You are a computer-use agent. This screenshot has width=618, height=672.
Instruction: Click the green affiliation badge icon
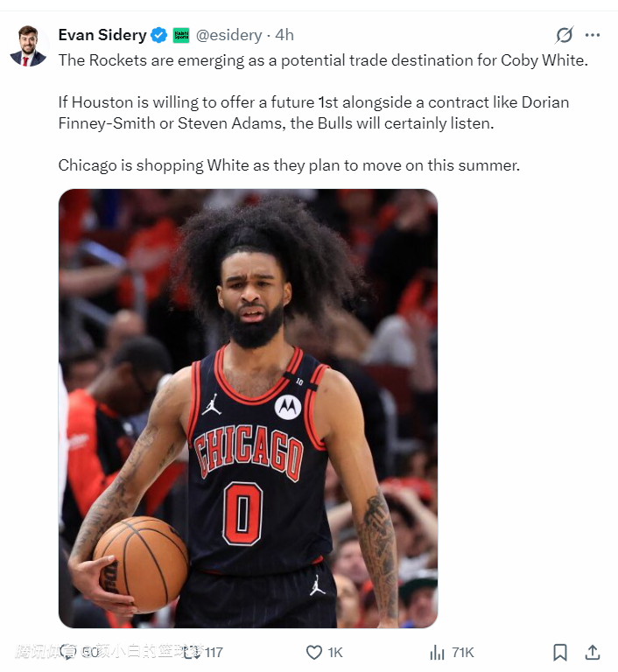tap(181, 35)
